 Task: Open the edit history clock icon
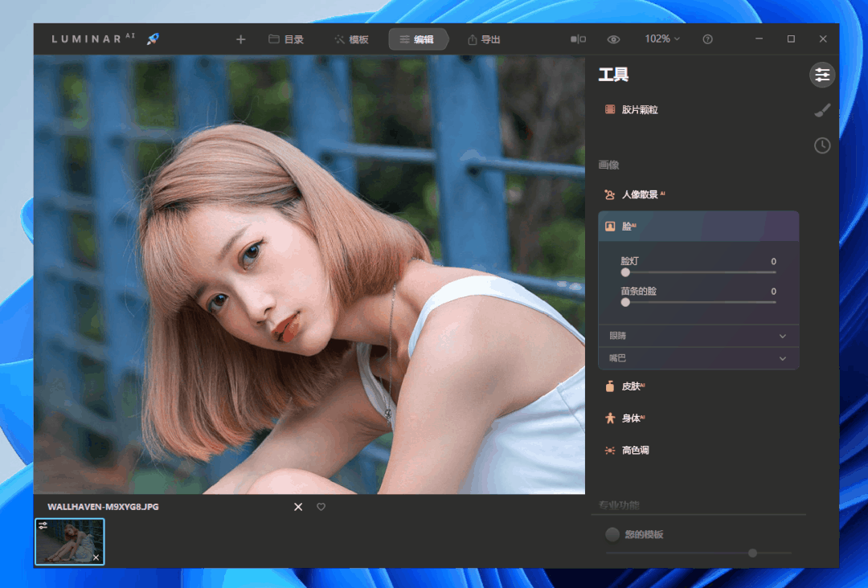(822, 145)
